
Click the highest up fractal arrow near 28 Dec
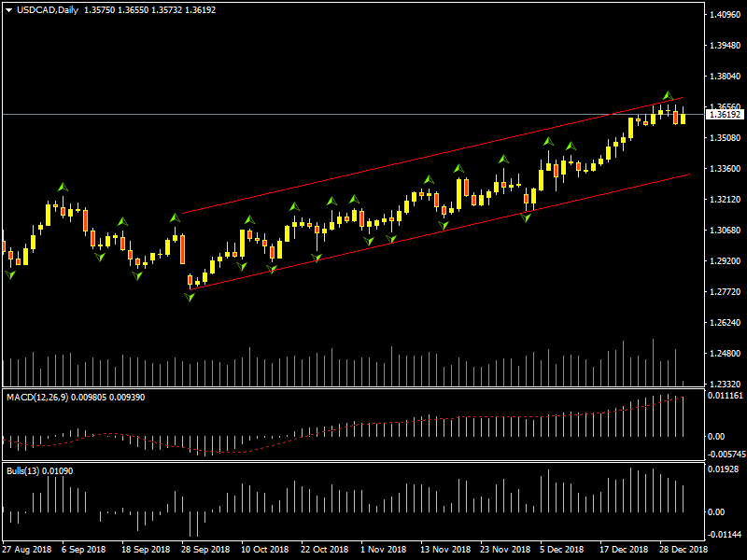(x=668, y=95)
